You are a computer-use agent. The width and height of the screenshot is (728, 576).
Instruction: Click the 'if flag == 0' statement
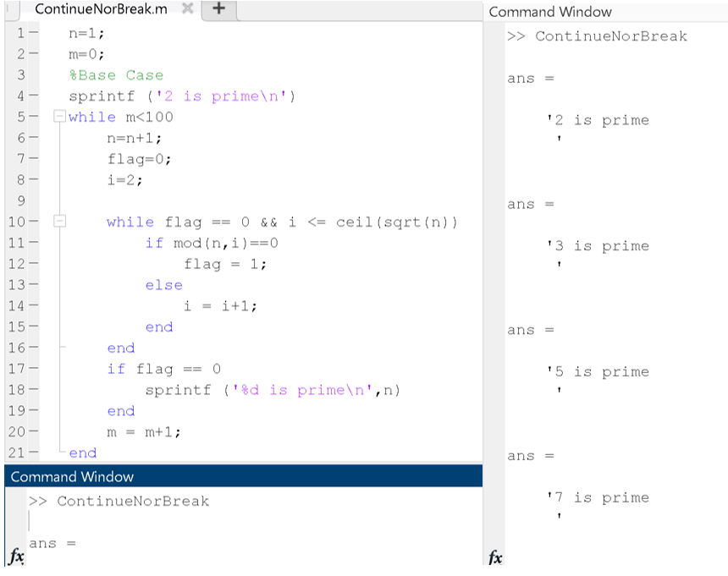(164, 369)
